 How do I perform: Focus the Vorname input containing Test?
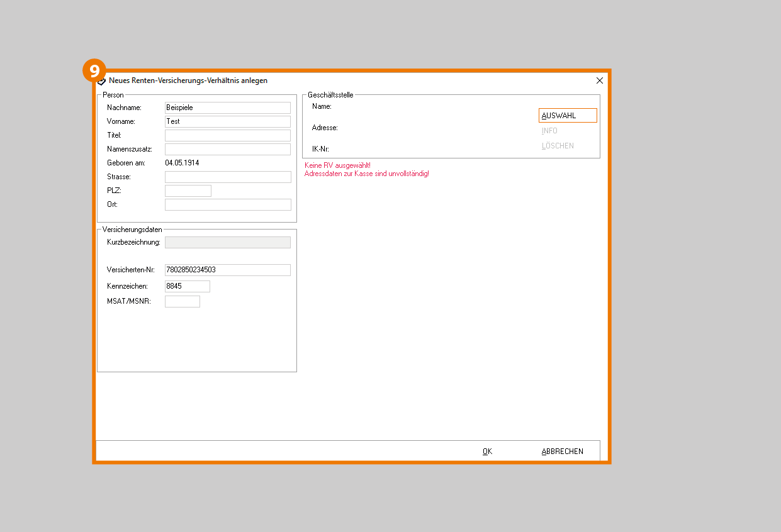tap(227, 121)
